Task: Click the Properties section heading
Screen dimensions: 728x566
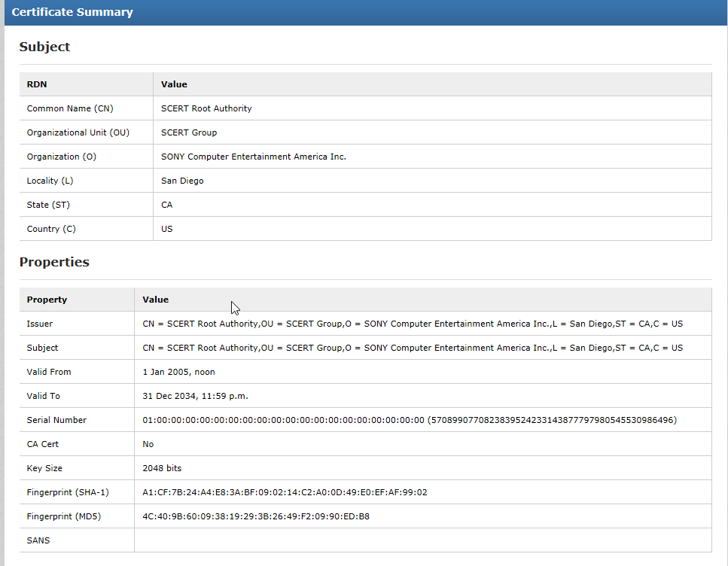Action: 54,262
